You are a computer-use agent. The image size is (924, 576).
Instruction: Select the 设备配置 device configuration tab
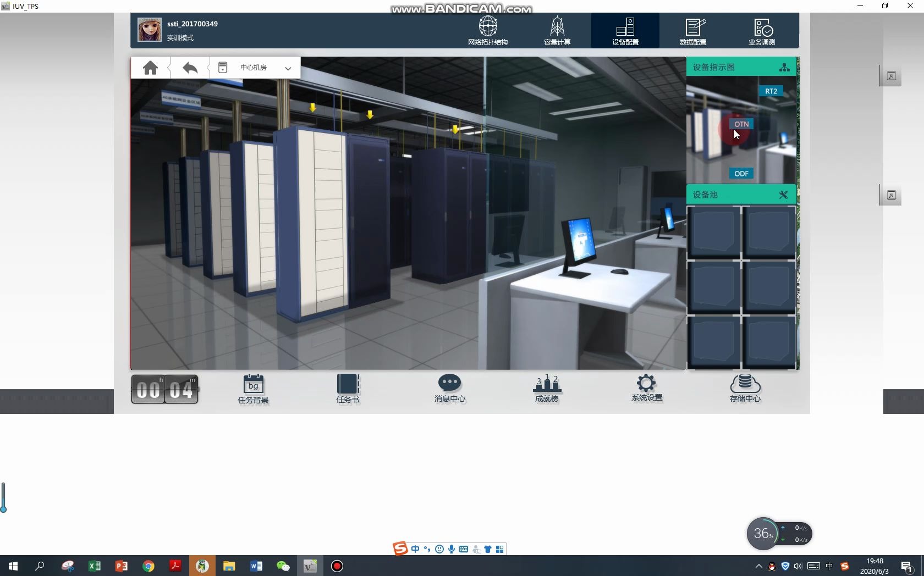pos(625,31)
